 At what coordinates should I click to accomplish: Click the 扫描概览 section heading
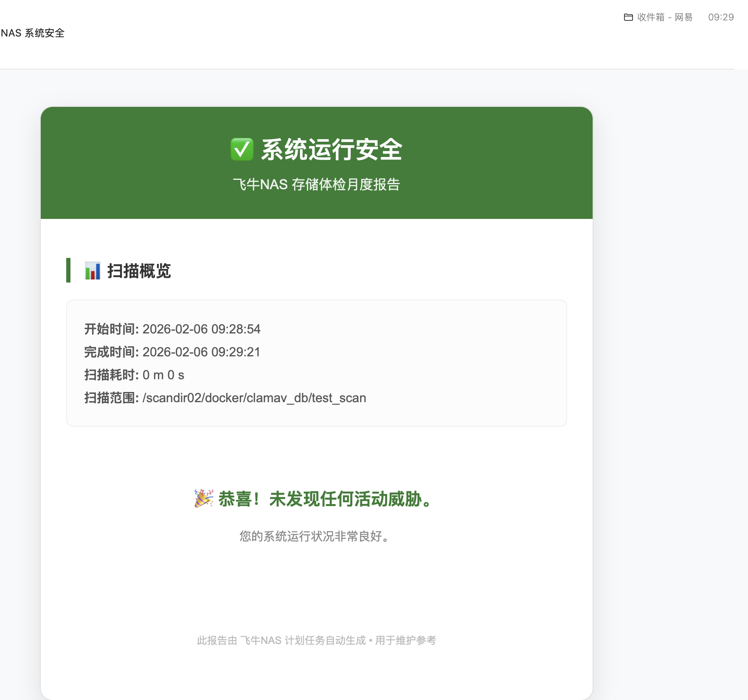138,271
